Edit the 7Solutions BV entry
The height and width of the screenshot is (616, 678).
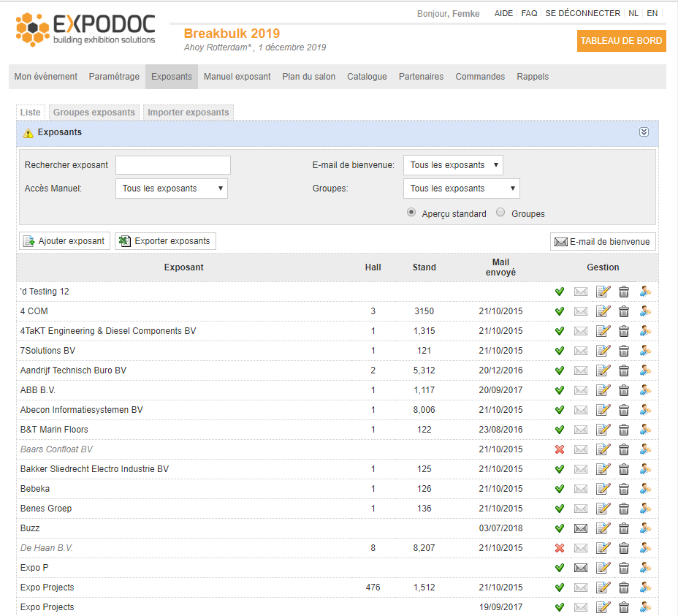coord(603,351)
